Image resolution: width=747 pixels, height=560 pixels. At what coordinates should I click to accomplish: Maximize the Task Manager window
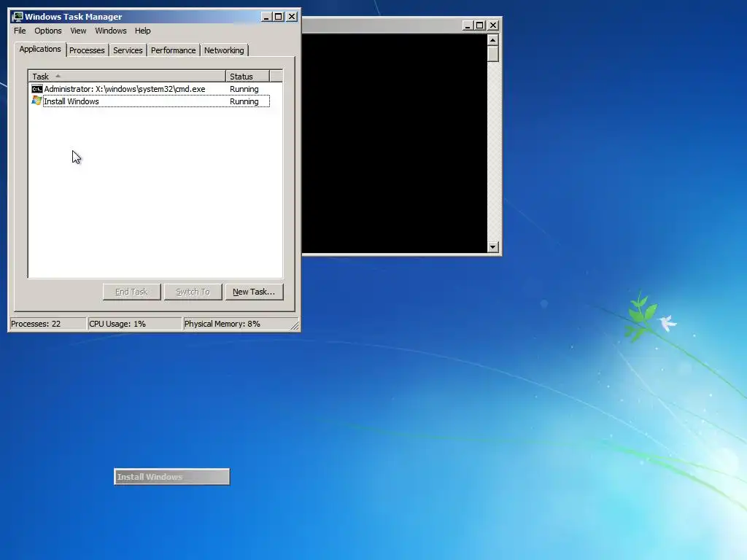279,17
